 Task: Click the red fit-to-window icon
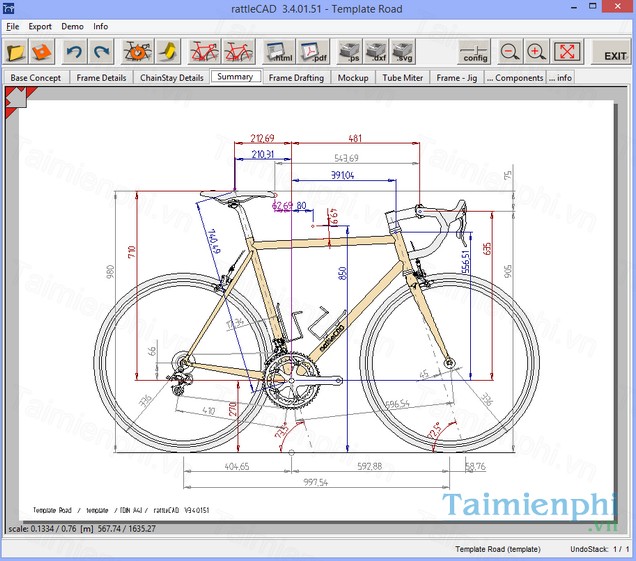click(x=568, y=51)
